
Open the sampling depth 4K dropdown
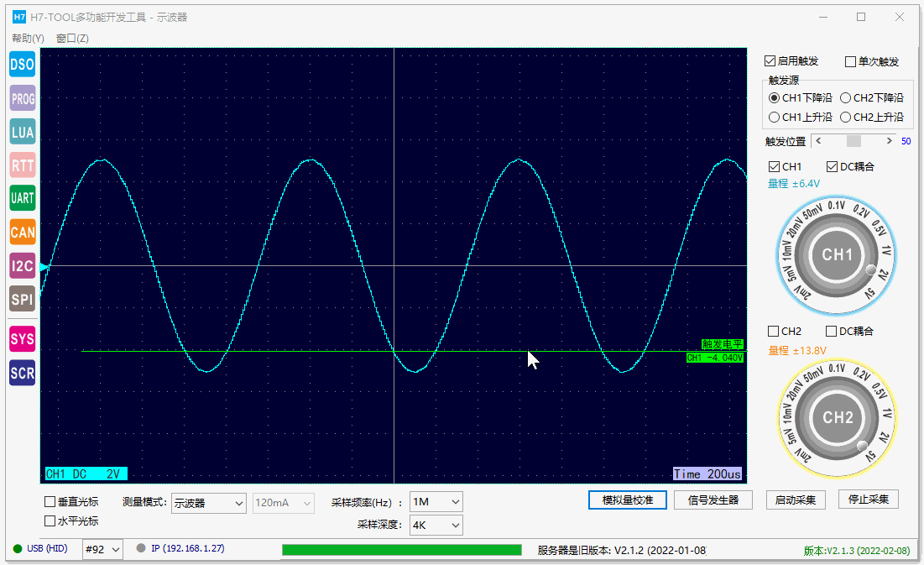click(x=436, y=525)
